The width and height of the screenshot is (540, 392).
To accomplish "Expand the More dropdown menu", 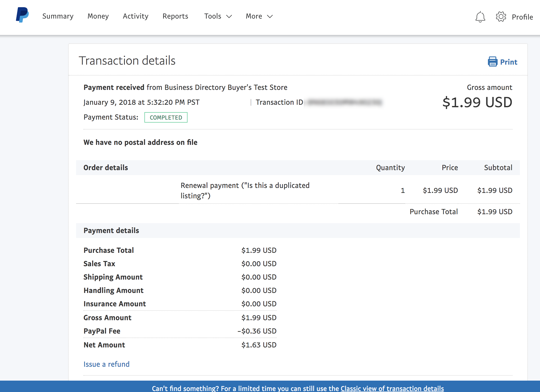I will (259, 16).
